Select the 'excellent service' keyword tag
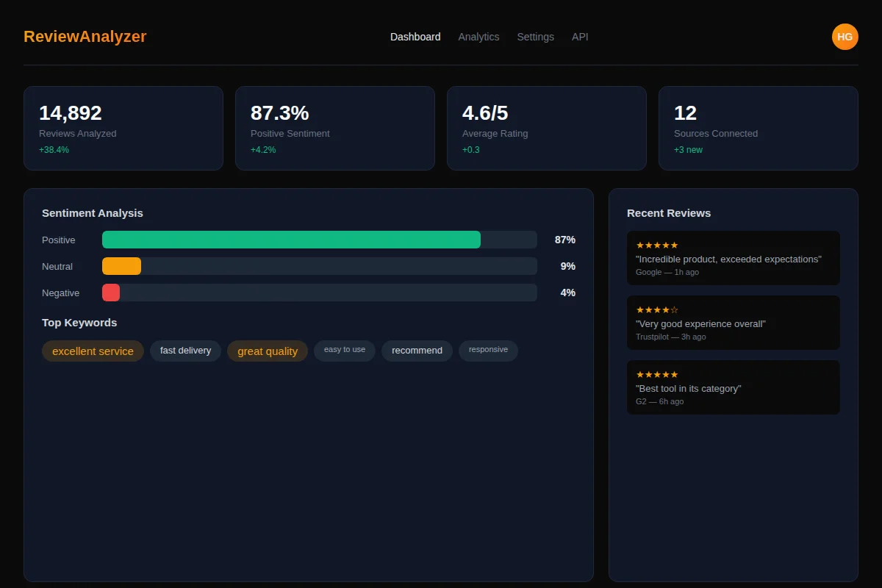Viewport: 882px width, 588px height. pyautogui.click(x=93, y=351)
